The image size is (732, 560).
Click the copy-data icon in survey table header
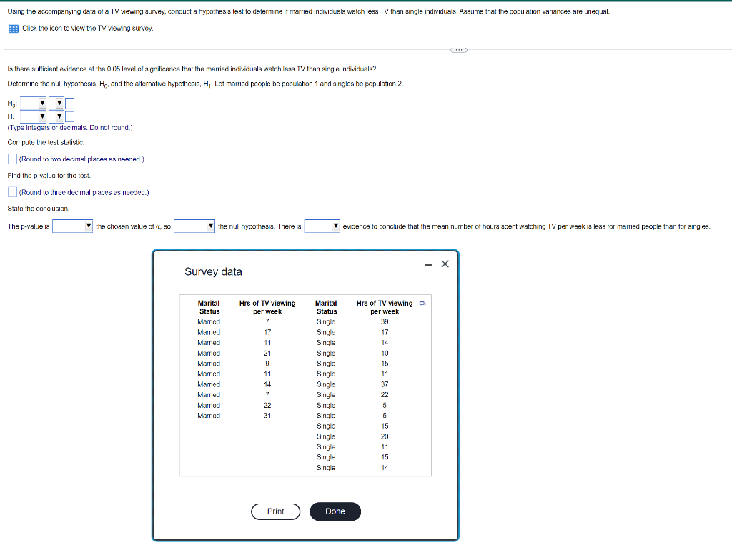click(422, 304)
